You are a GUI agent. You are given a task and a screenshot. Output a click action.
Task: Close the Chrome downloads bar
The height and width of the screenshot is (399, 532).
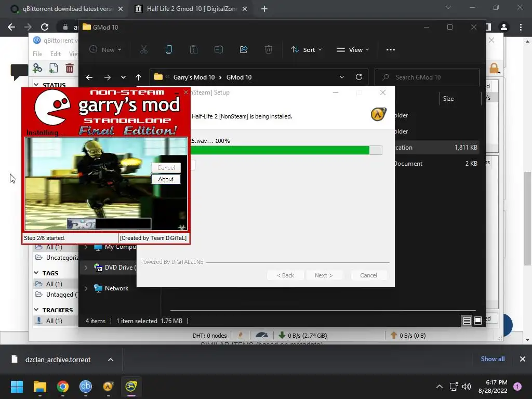(x=523, y=359)
